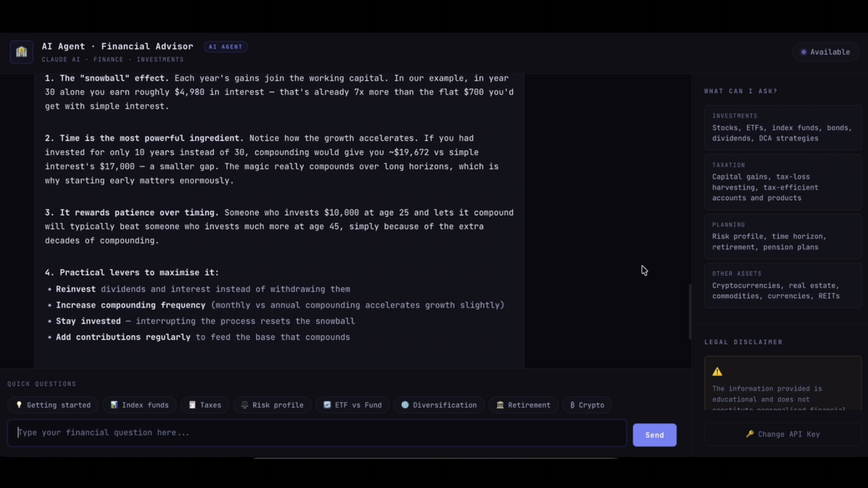Viewport: 868px width, 488px height.
Task: Click the scales icon on Risk profile
Action: pyautogui.click(x=245, y=405)
